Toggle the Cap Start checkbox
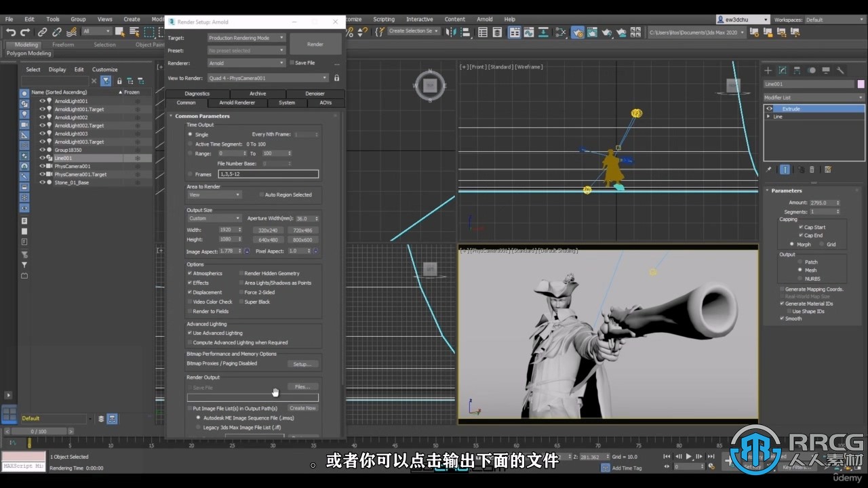 click(801, 227)
